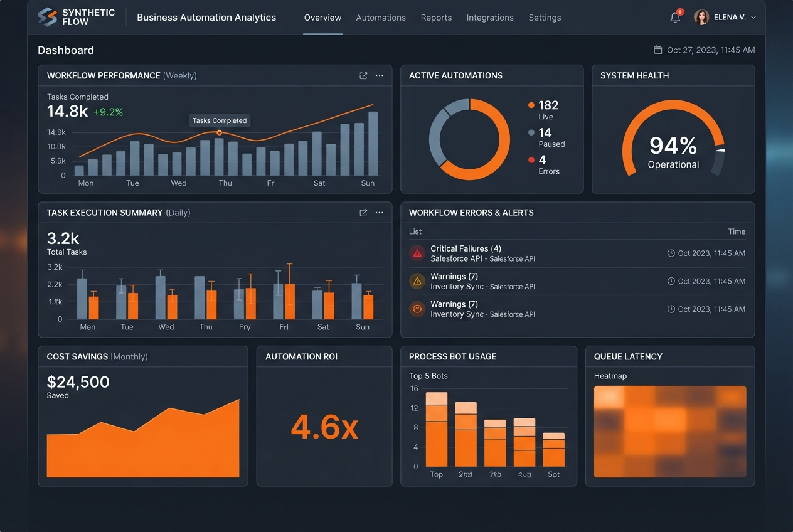Click the 94% Operational gauge
This screenshot has width=793, height=532.
673,139
